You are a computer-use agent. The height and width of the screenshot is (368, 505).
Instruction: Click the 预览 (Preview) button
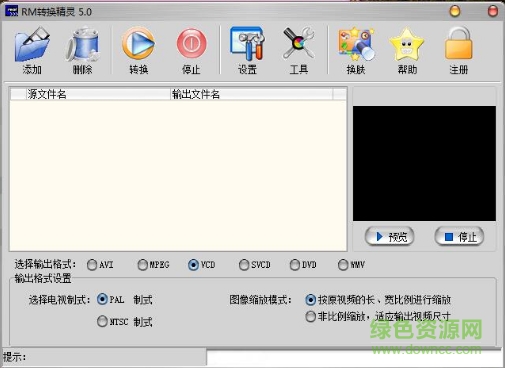[x=390, y=237]
